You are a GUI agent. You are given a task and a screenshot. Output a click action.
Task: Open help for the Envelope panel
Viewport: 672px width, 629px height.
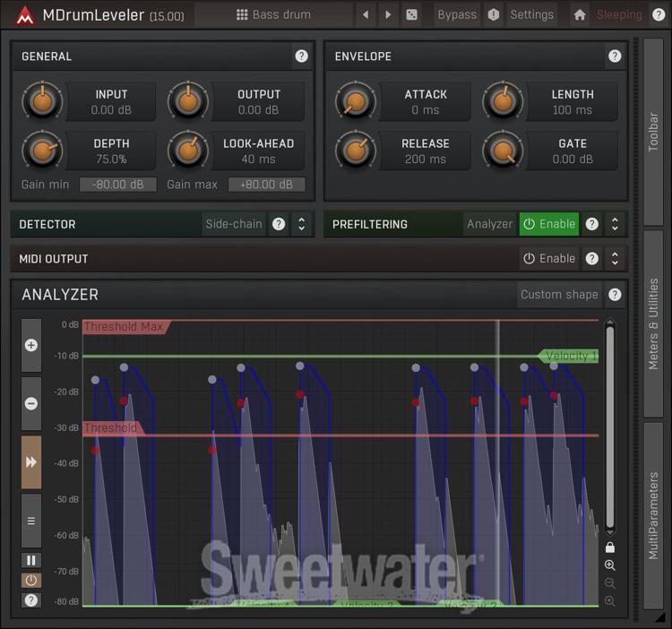click(615, 56)
